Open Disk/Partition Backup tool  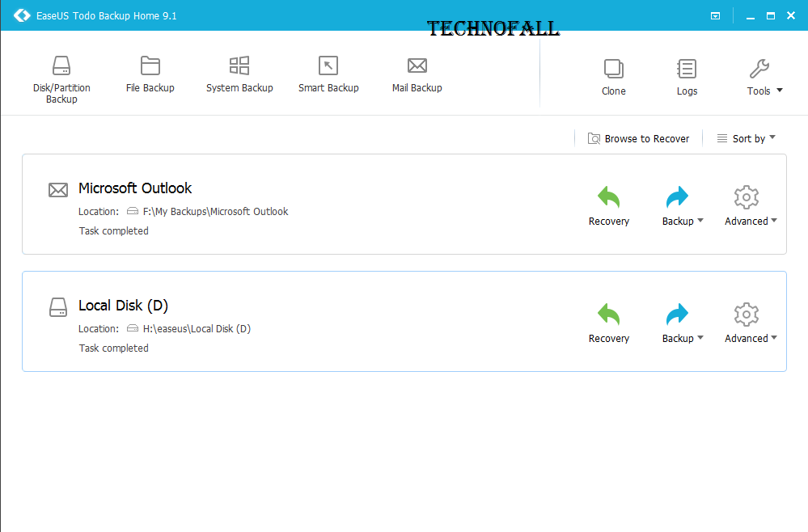61,80
